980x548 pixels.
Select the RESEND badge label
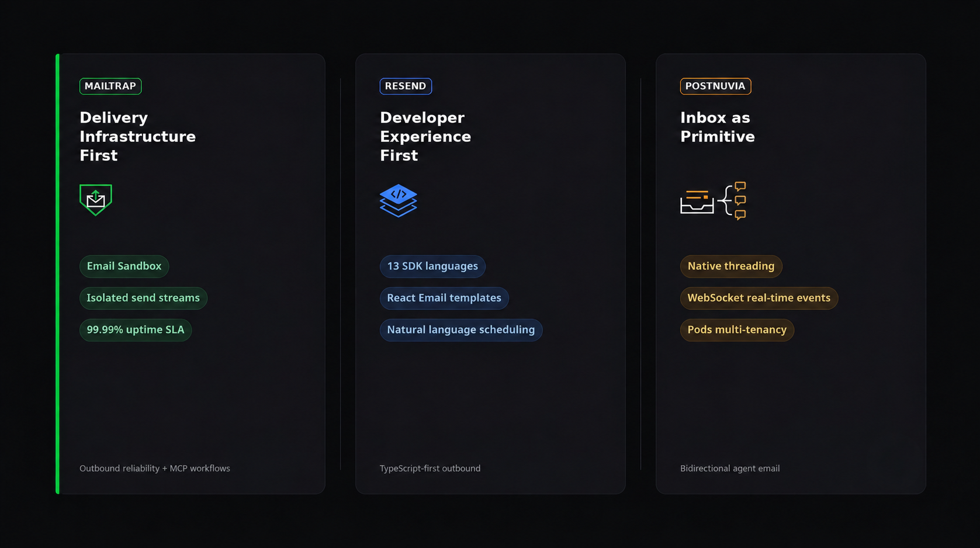[406, 86]
